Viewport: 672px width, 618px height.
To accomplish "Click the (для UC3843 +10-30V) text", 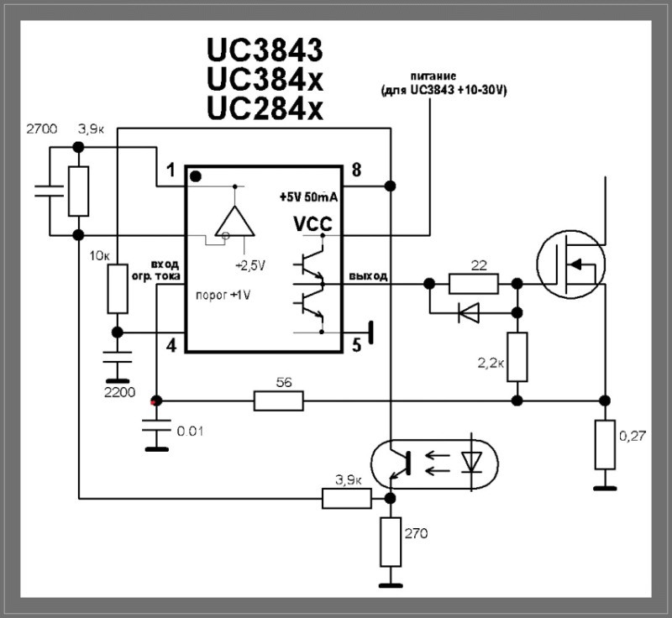I will coord(444,91).
